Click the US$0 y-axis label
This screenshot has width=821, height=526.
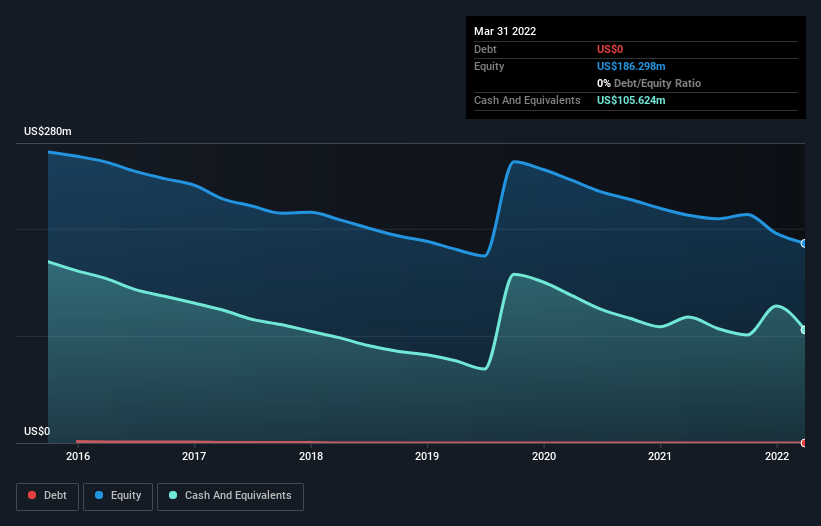(x=37, y=431)
